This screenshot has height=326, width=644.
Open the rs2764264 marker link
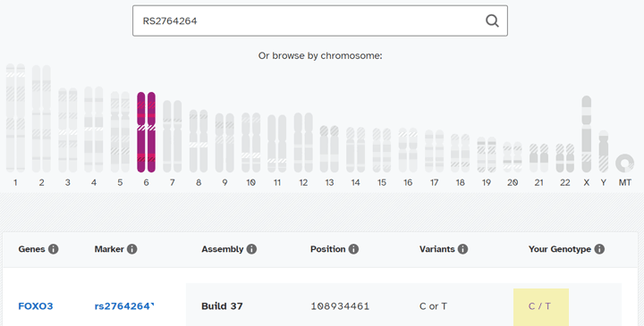124,306
